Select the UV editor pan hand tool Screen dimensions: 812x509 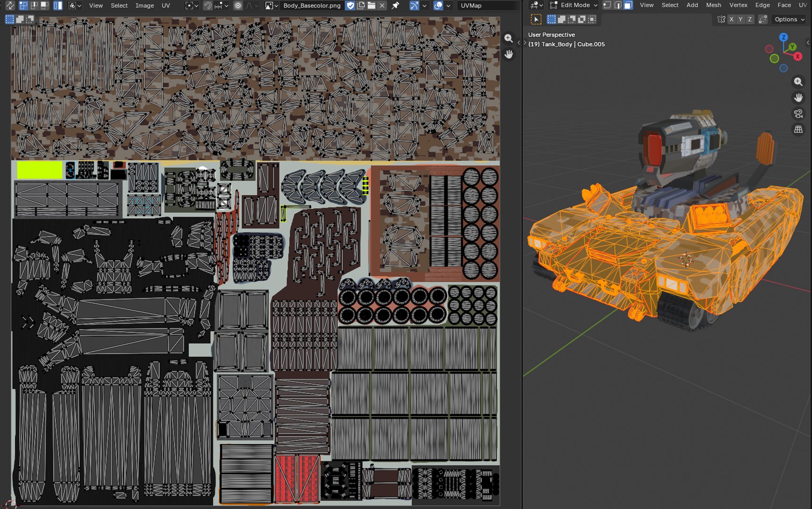click(x=509, y=54)
